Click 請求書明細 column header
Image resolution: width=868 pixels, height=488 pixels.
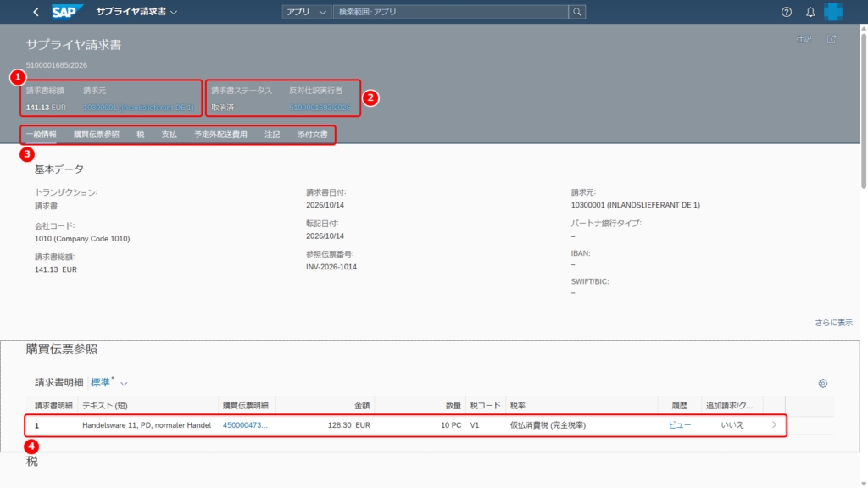point(53,406)
